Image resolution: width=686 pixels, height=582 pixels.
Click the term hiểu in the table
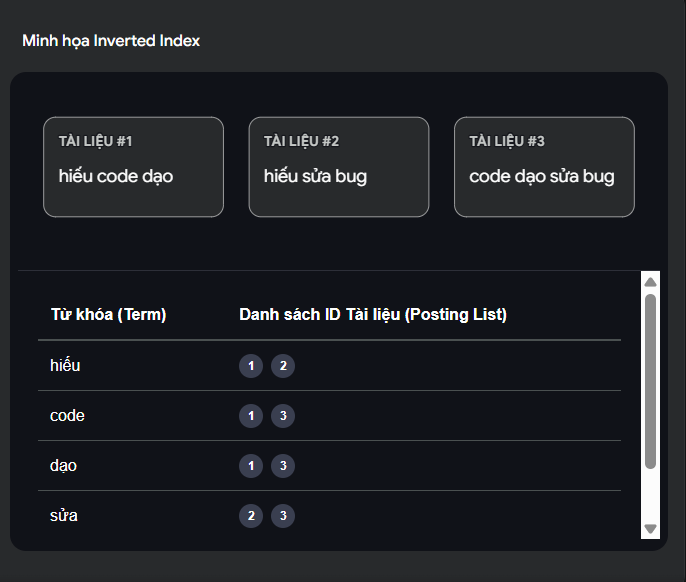coord(65,366)
